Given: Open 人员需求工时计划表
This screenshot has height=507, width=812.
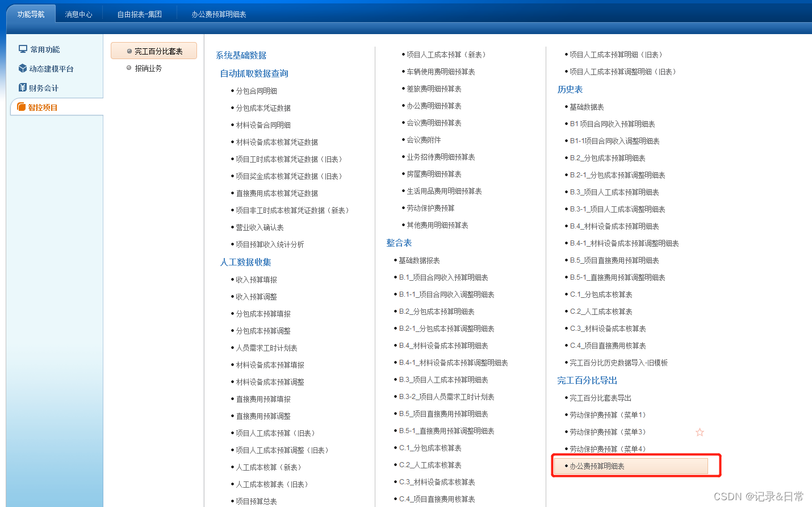Looking at the screenshot, I should coord(266,348).
